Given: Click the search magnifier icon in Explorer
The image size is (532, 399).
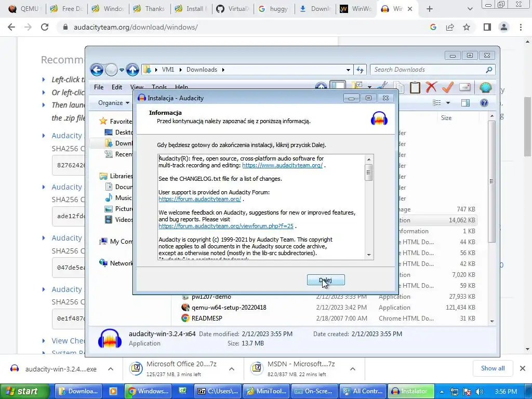Looking at the screenshot, I should click(x=489, y=70).
